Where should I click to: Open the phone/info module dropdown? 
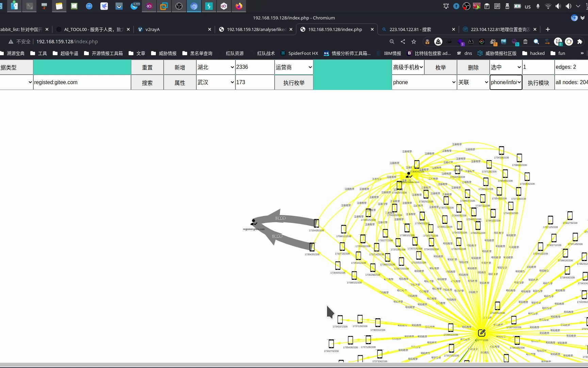506,82
